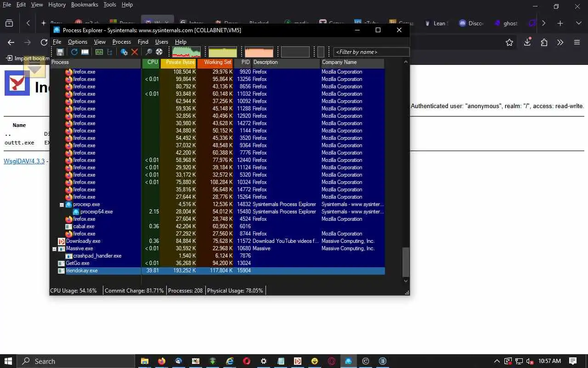Click the Massive.exe process icon
This screenshot has height=368, width=588.
(62, 248)
